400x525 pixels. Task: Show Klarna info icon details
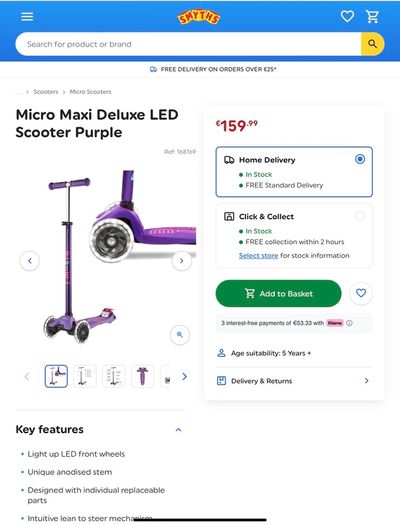[349, 323]
